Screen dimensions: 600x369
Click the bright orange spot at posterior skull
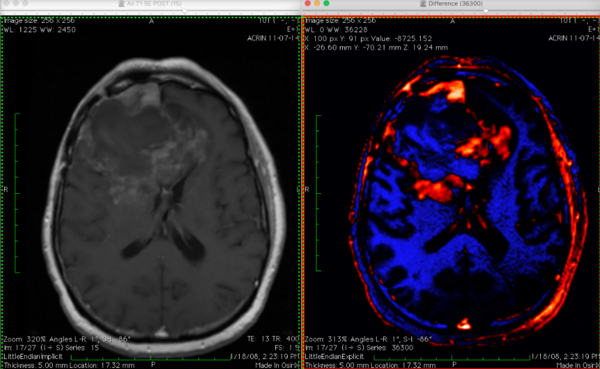[464, 324]
